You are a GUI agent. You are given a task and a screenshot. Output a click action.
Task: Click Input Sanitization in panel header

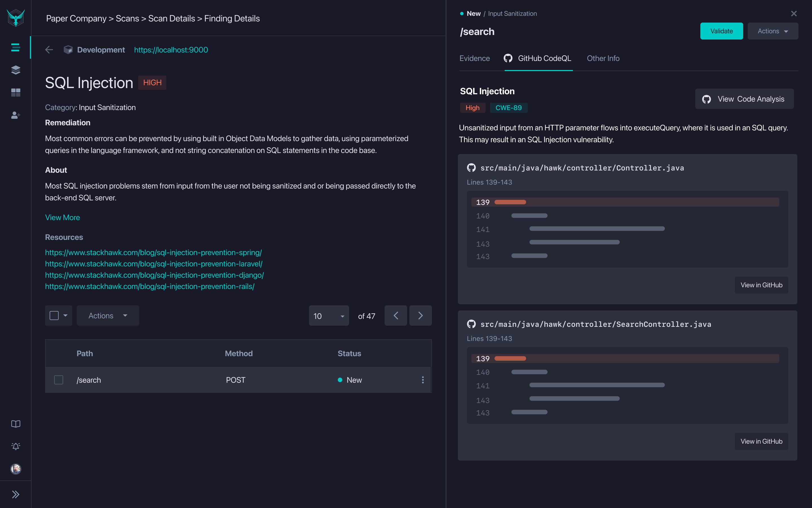click(x=512, y=14)
